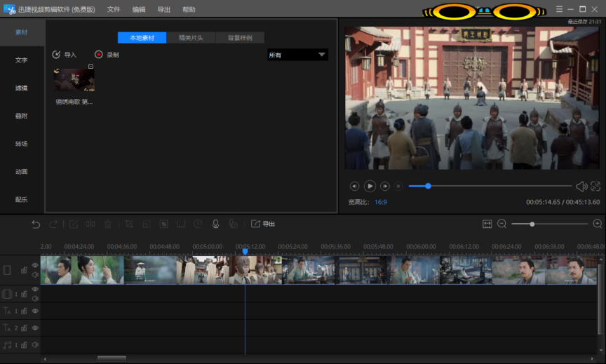
Task: Lock the main video track
Action: click(x=24, y=270)
